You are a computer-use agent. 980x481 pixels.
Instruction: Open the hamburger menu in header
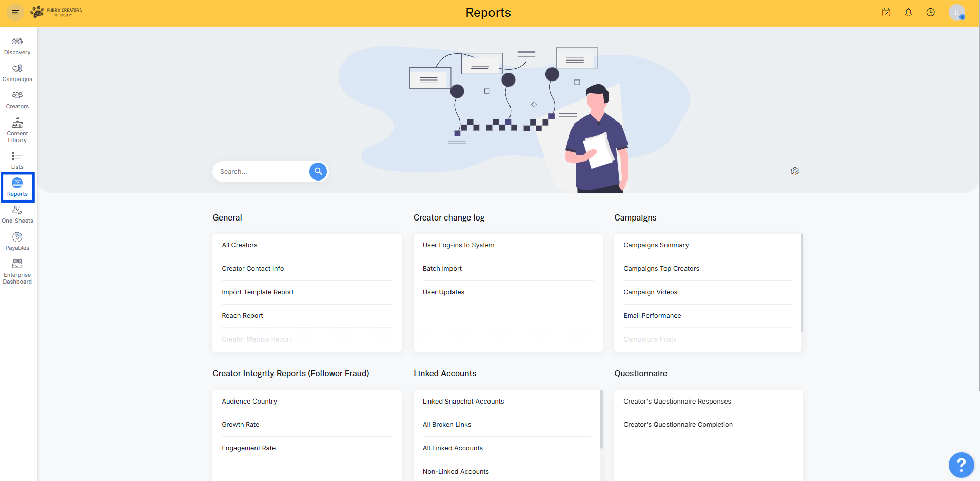[15, 12]
